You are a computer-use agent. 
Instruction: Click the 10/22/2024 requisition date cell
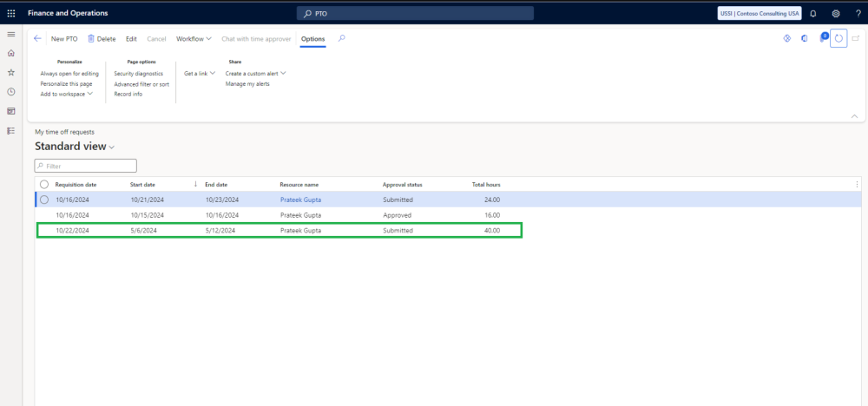coord(73,230)
